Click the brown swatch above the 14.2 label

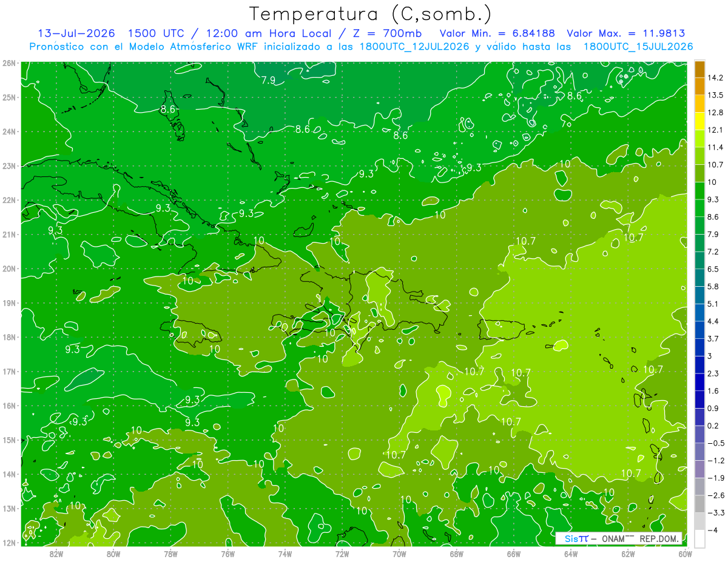[699, 69]
